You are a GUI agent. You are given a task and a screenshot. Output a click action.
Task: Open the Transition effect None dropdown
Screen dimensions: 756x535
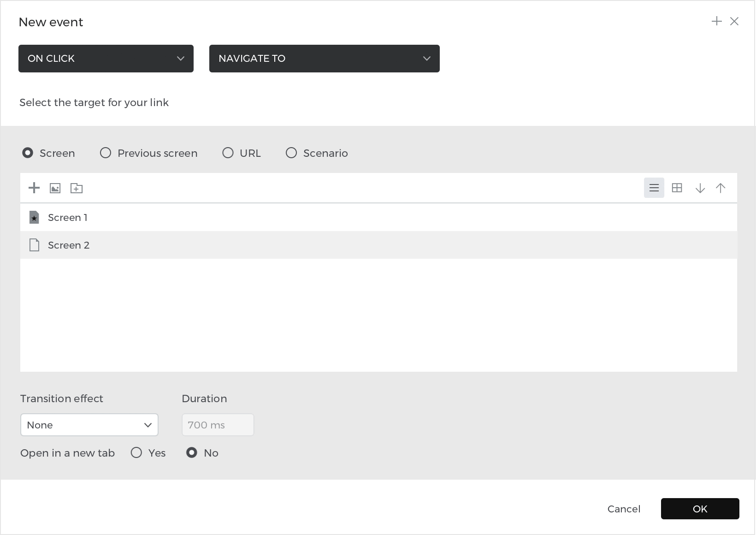(89, 425)
